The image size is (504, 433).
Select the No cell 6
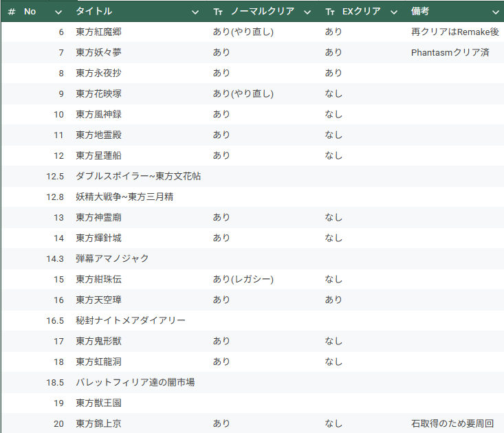(x=61, y=32)
